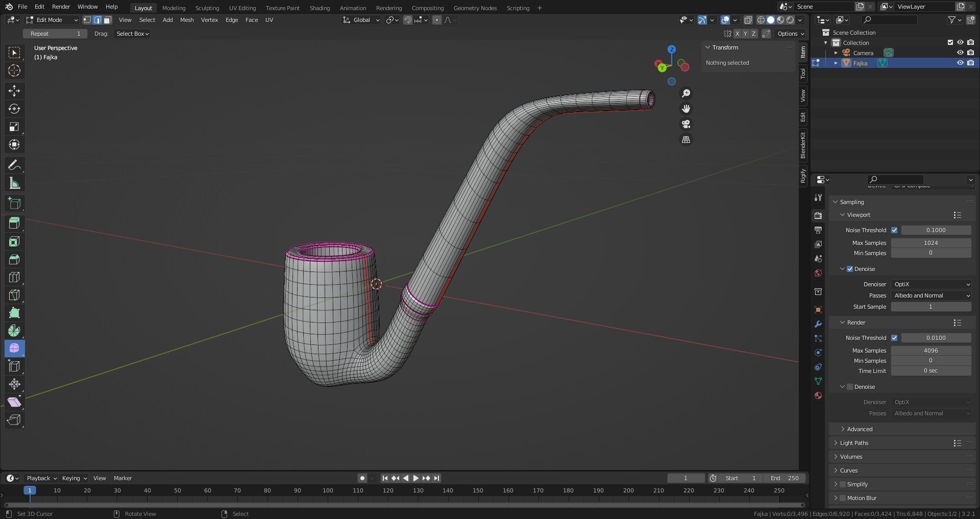Select the Loop Cut tool
This screenshot has height=519, width=980.
point(14,277)
